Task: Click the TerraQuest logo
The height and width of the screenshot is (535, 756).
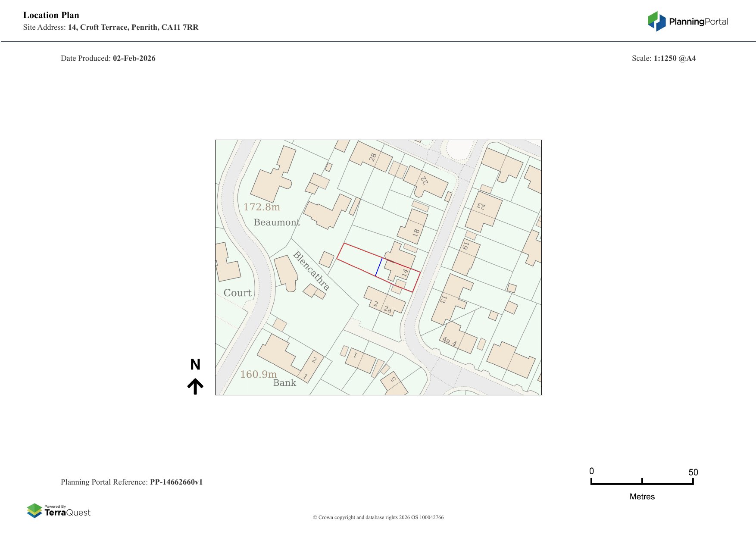Action: (59, 511)
